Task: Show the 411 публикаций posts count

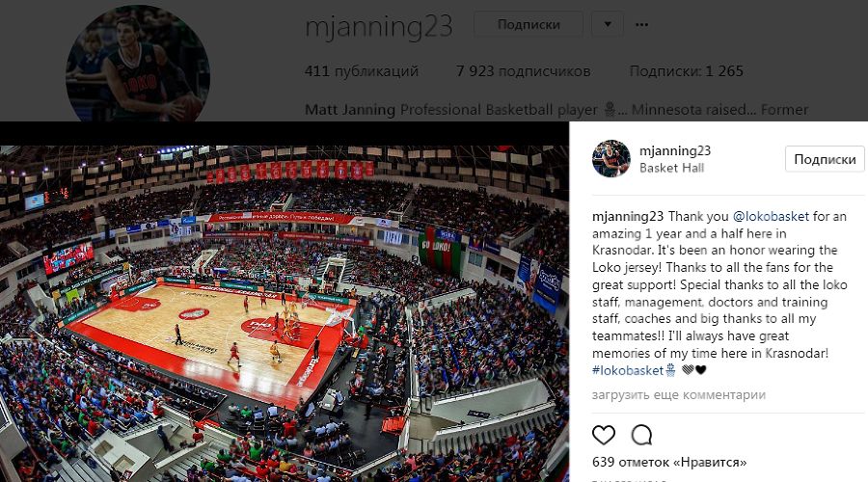Action: (x=362, y=71)
